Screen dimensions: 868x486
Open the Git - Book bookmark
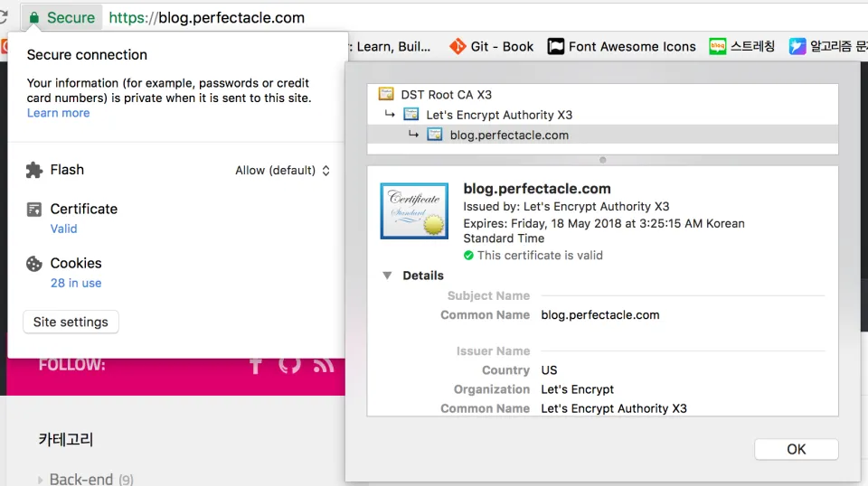click(x=491, y=46)
